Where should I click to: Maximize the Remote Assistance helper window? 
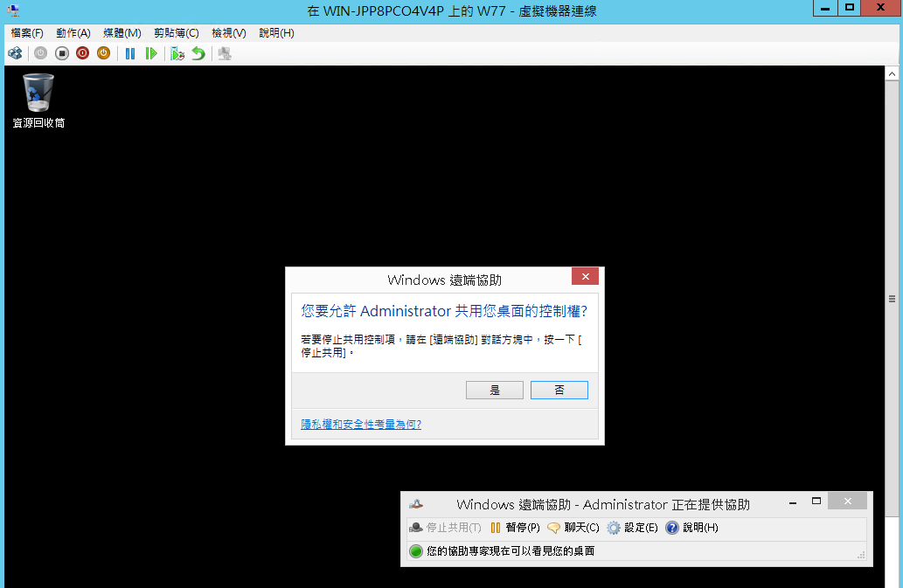[x=816, y=502]
